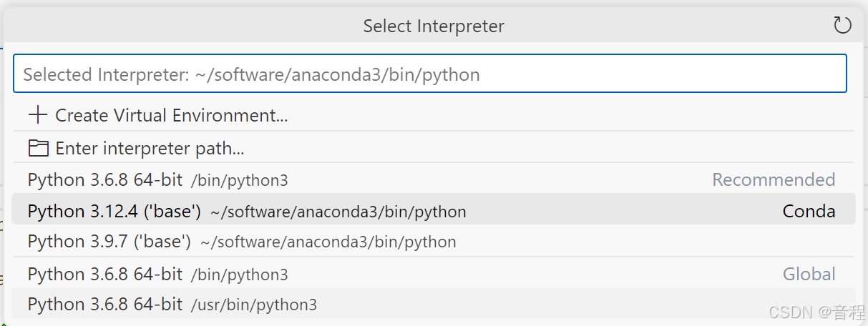This screenshot has width=868, height=326.
Task: Click the /usr/bin/python3 path text
Action: pyautogui.click(x=254, y=305)
